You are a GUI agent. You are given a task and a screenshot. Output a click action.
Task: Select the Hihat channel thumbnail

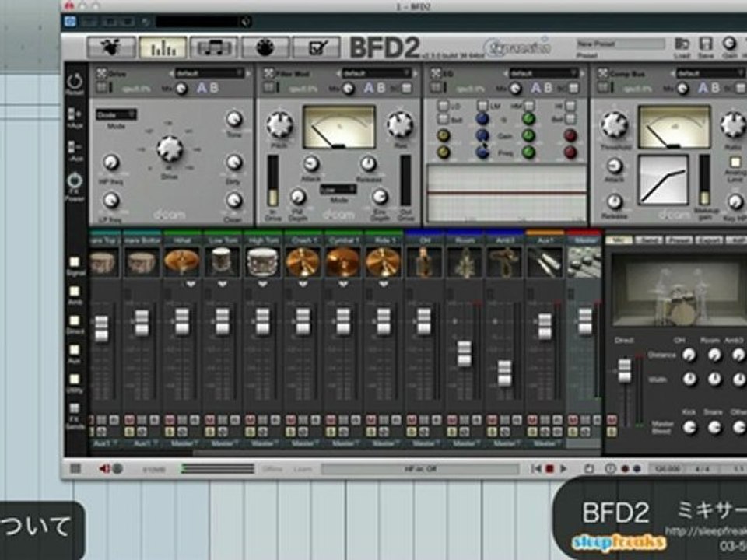pos(182,262)
